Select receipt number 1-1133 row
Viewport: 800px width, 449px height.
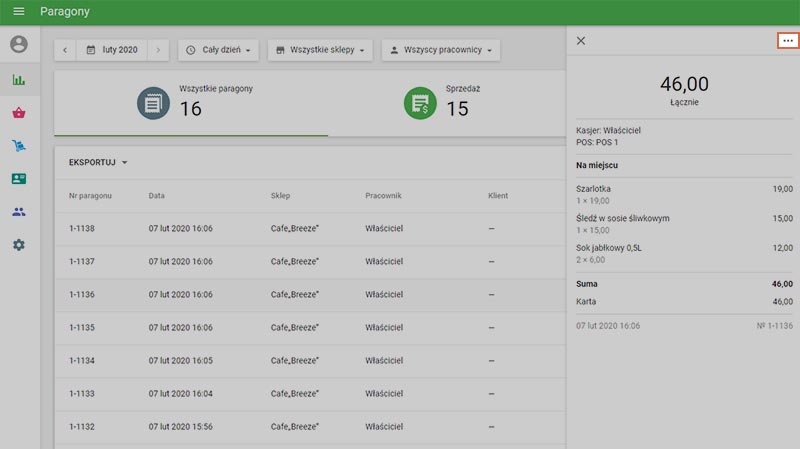coord(300,394)
